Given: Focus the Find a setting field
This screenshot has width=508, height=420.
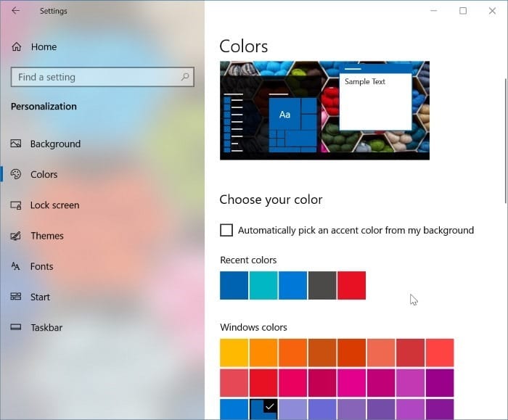Looking at the screenshot, I should pyautogui.click(x=102, y=77).
